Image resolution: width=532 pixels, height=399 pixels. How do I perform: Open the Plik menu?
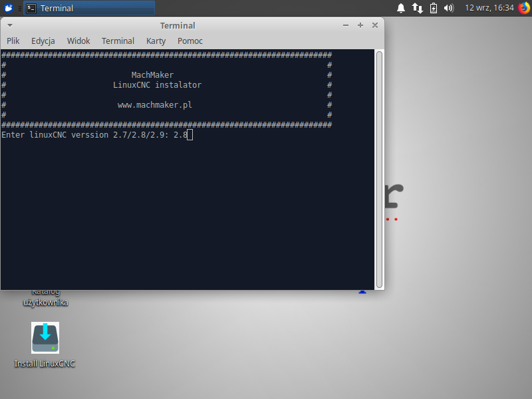click(x=13, y=41)
